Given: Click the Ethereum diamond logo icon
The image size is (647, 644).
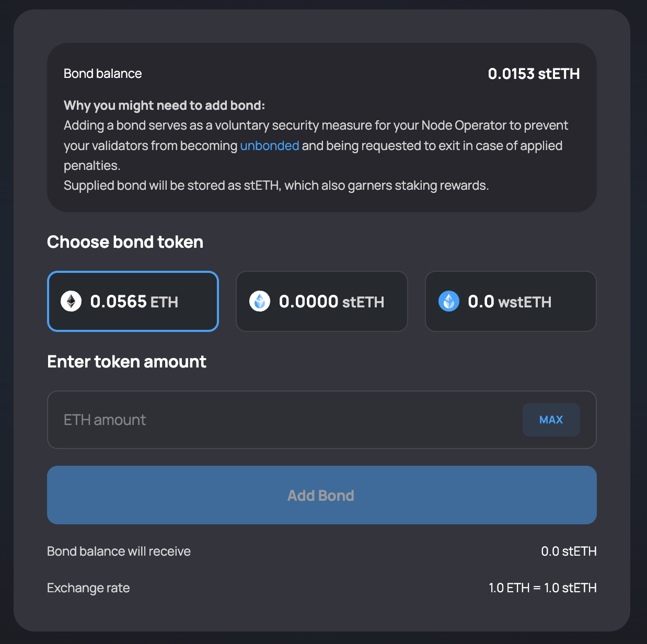Looking at the screenshot, I should pyautogui.click(x=71, y=302).
